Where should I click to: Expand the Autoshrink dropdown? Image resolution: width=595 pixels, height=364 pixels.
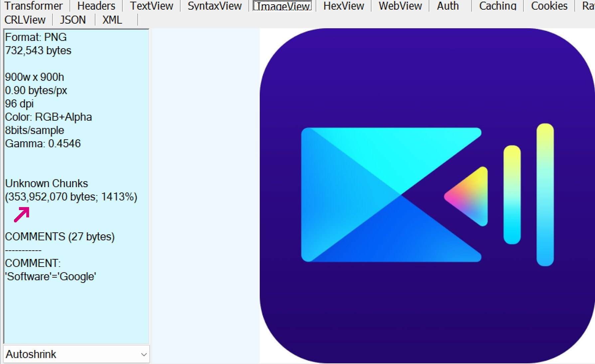[x=76, y=354]
